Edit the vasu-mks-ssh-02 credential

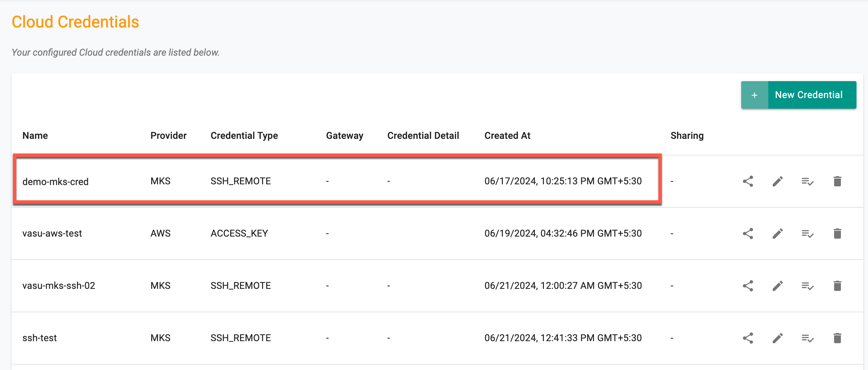778,286
